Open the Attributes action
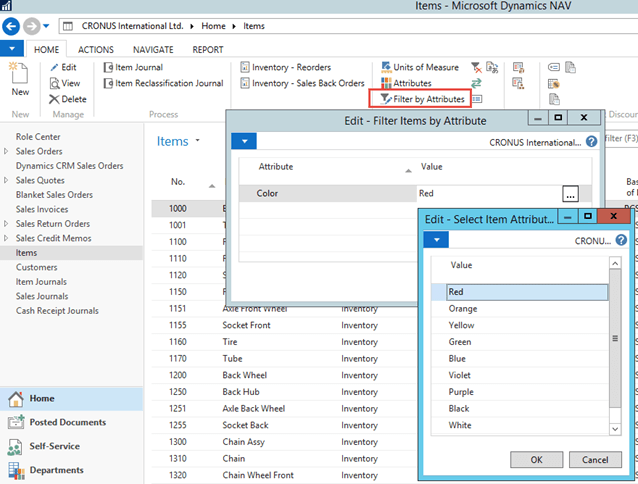The width and height of the screenshot is (638, 484). (406, 83)
